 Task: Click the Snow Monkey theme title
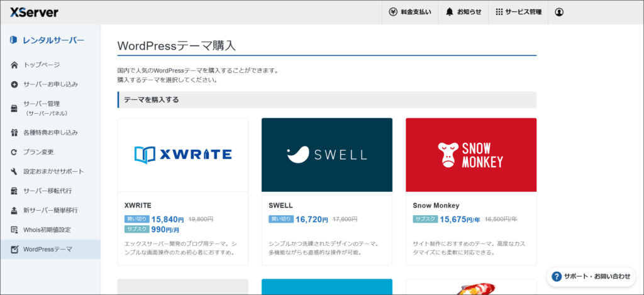pyautogui.click(x=436, y=206)
